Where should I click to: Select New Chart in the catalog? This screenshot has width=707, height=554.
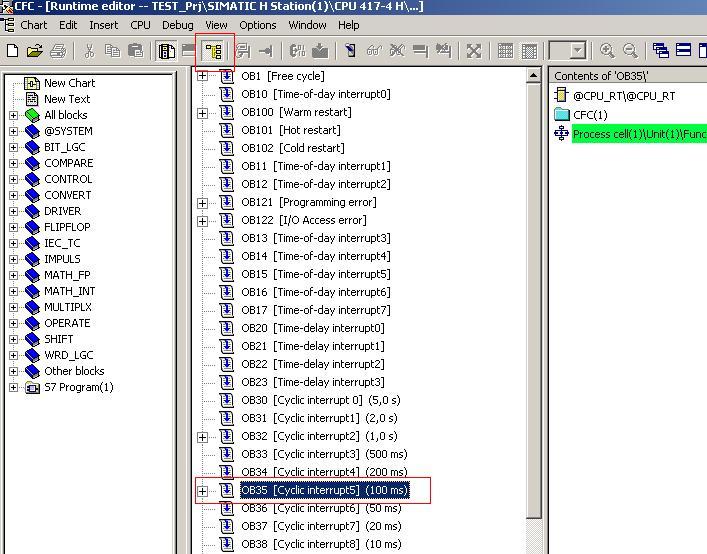tap(69, 83)
